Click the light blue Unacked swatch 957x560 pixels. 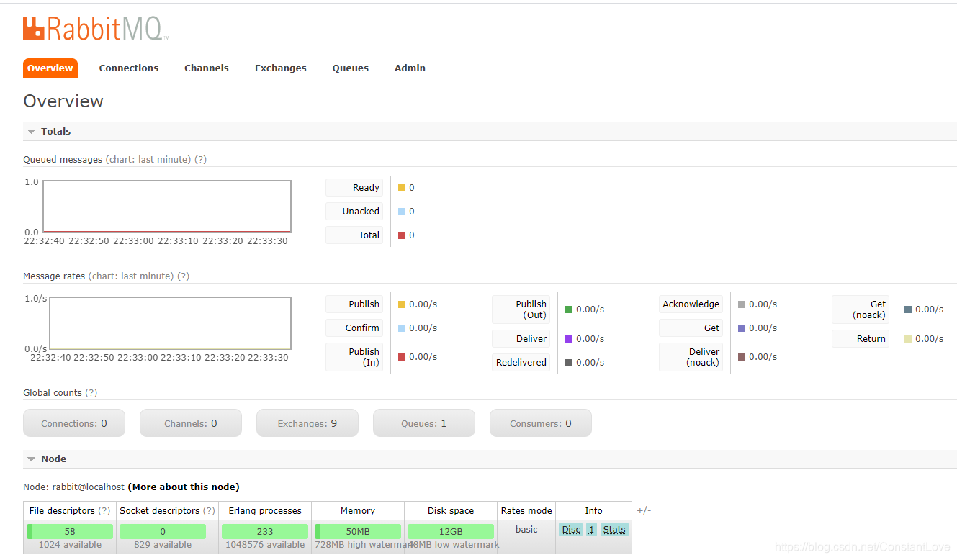[402, 212]
